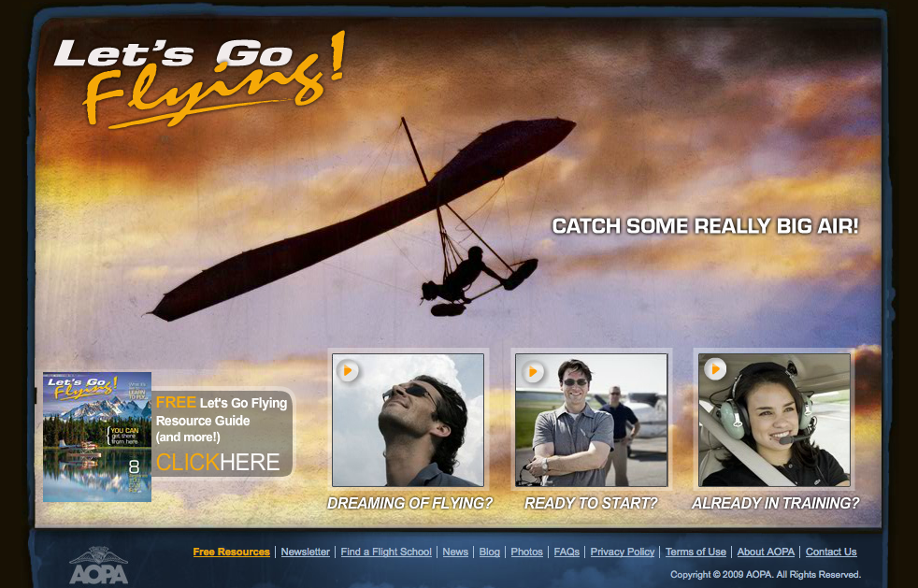Visit the Blog link
918x588 pixels.
pos(490,552)
